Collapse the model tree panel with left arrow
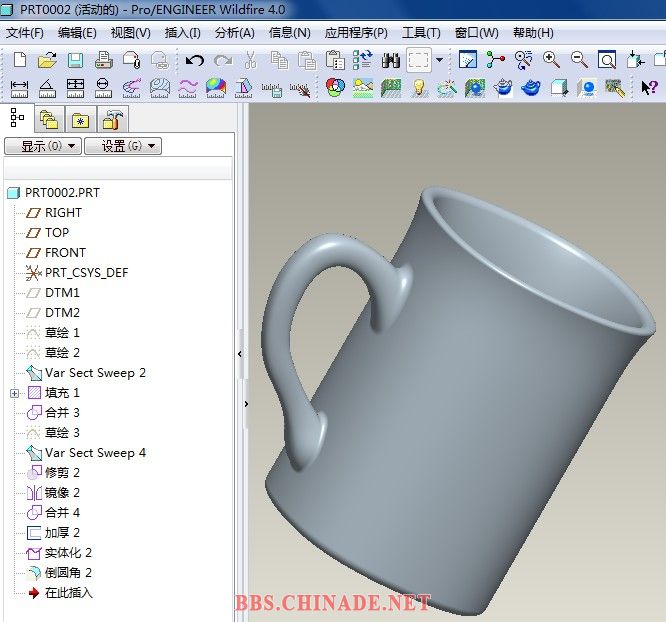The height and width of the screenshot is (622, 666). coord(241,355)
